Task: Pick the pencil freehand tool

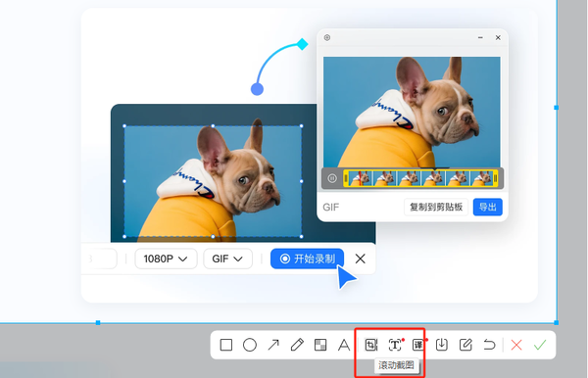Action: click(x=297, y=345)
